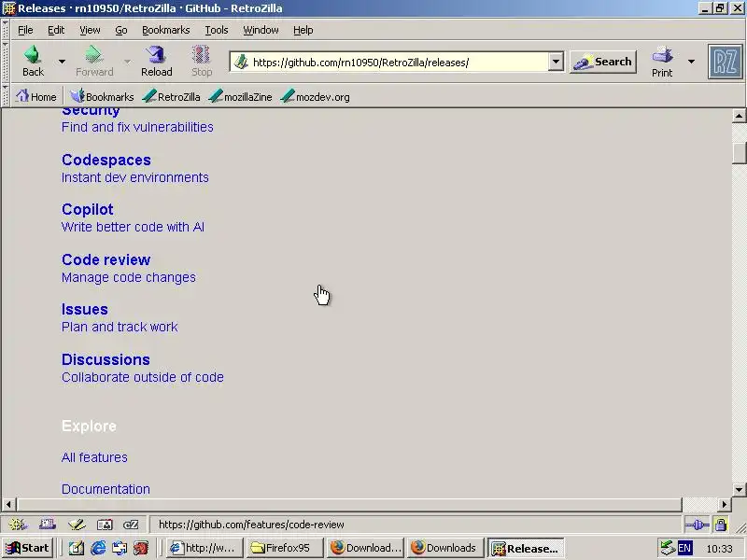Click 'Plan and track work' link

pyautogui.click(x=120, y=327)
